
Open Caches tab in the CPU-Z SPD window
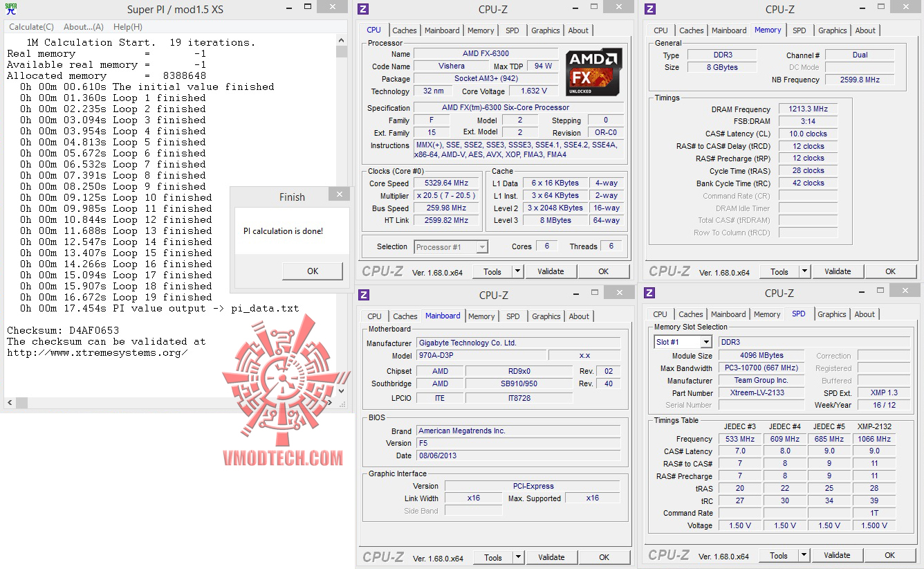pos(691,314)
